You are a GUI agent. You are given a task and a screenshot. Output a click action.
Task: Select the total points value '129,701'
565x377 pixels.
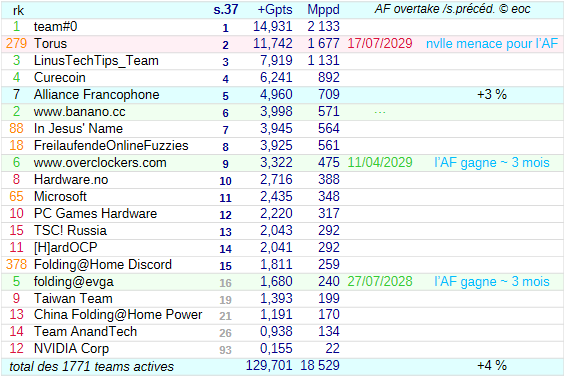coord(269,365)
